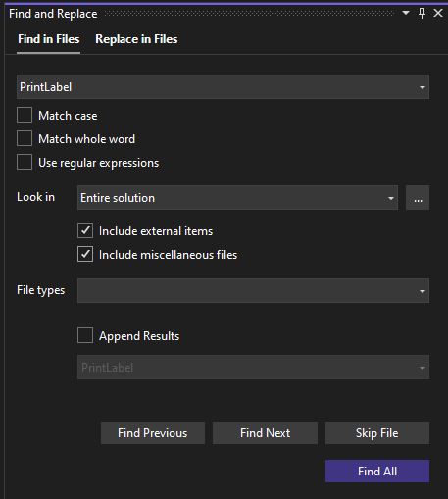The height and width of the screenshot is (499, 448).
Task: Uncheck Include miscellaneous files
Action: (85, 254)
